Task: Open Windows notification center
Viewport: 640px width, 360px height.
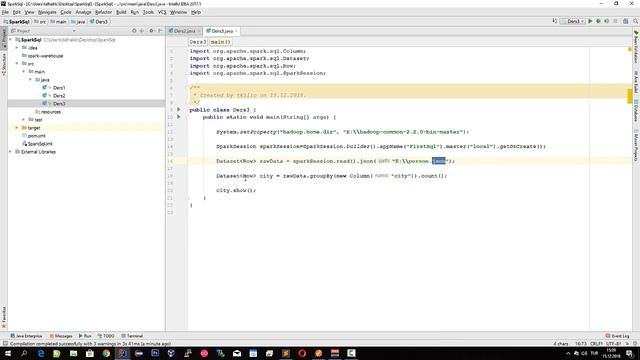Action: 630,353
